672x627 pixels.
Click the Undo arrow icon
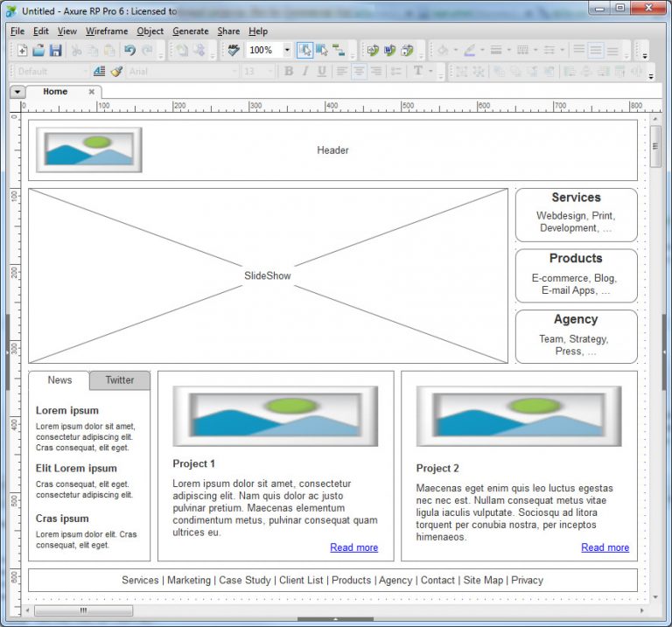pyautogui.click(x=129, y=51)
